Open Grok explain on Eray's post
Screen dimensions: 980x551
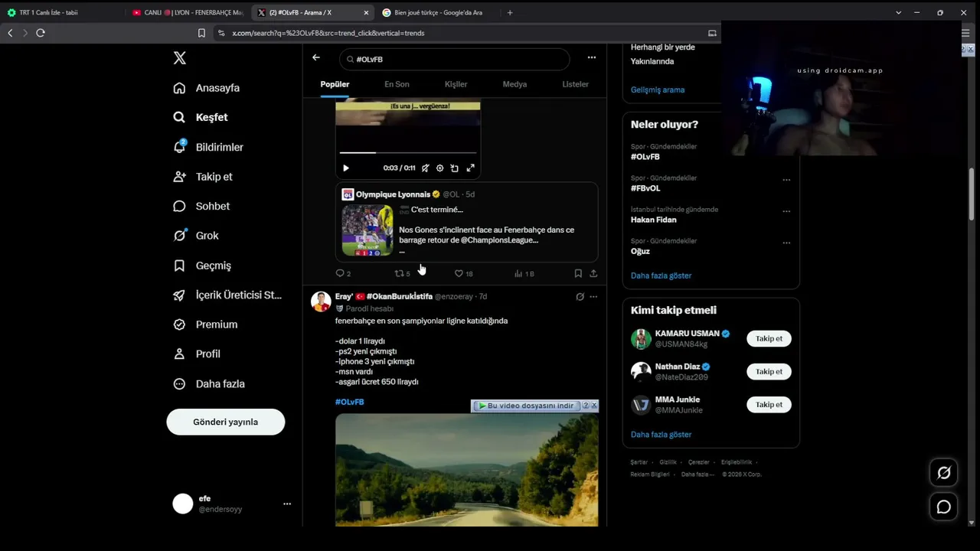pos(580,297)
